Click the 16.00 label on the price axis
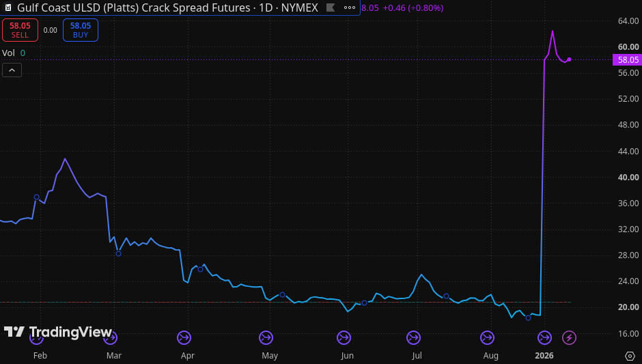The width and height of the screenshot is (642, 364). click(628, 334)
